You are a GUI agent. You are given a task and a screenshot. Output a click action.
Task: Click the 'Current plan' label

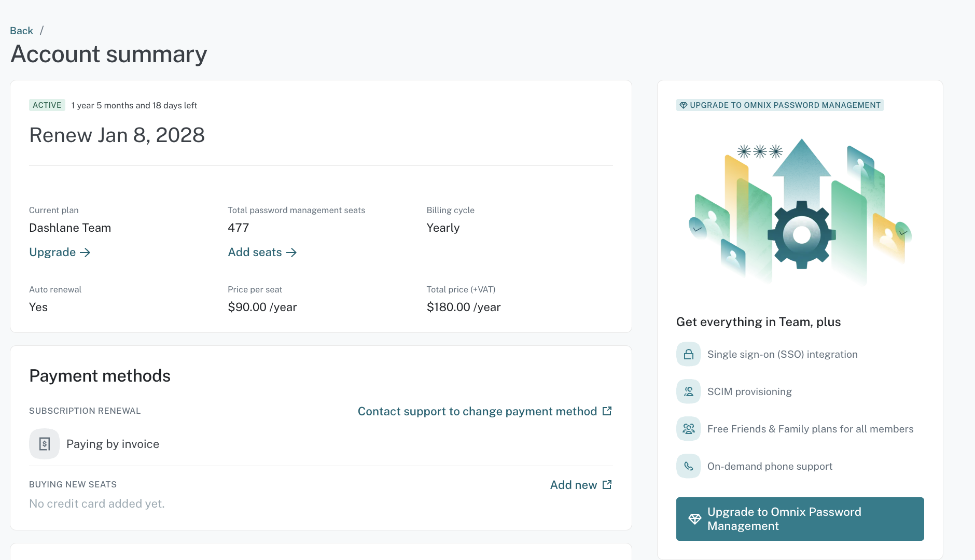[x=54, y=210]
